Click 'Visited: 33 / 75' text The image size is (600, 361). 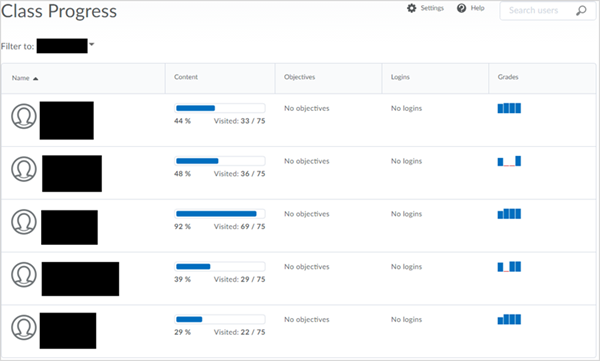[239, 121]
